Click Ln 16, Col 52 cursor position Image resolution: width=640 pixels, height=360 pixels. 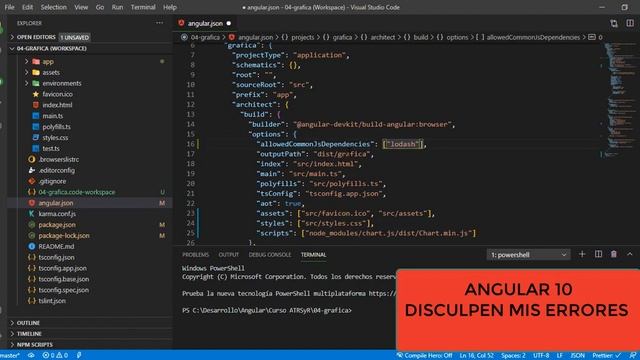pos(476,356)
